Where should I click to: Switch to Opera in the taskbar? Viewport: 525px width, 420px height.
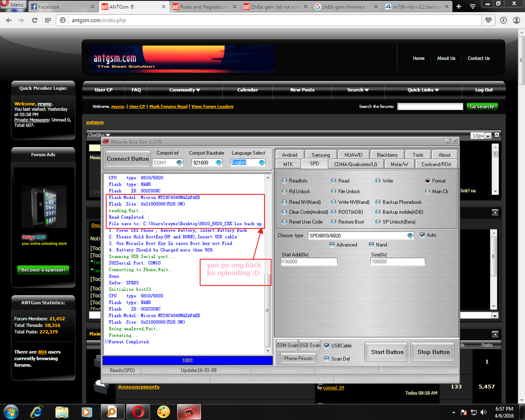138,412
